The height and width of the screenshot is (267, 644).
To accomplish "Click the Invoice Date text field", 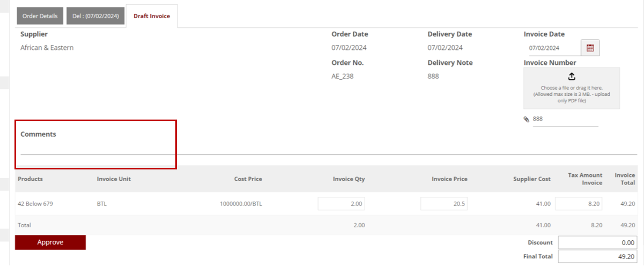I will tap(552, 48).
